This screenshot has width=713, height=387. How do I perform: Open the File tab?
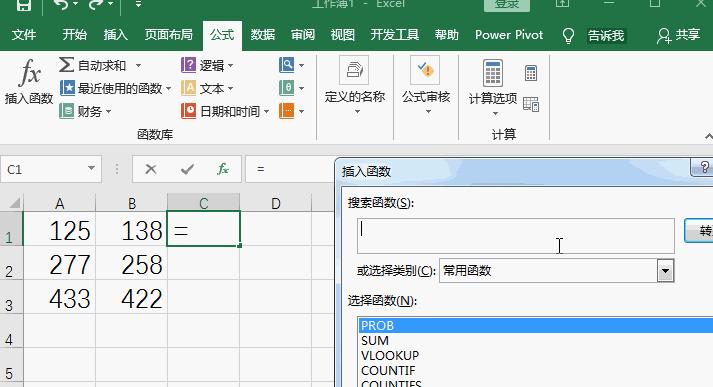(24, 35)
